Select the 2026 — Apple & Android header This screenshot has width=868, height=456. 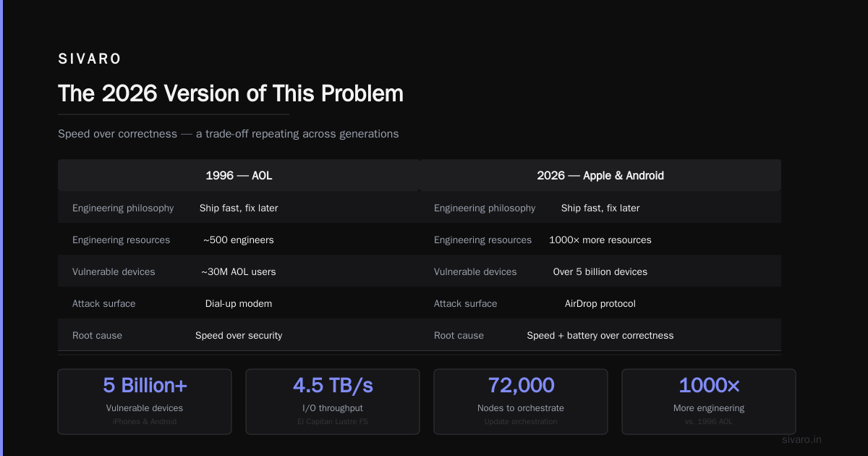click(x=600, y=175)
